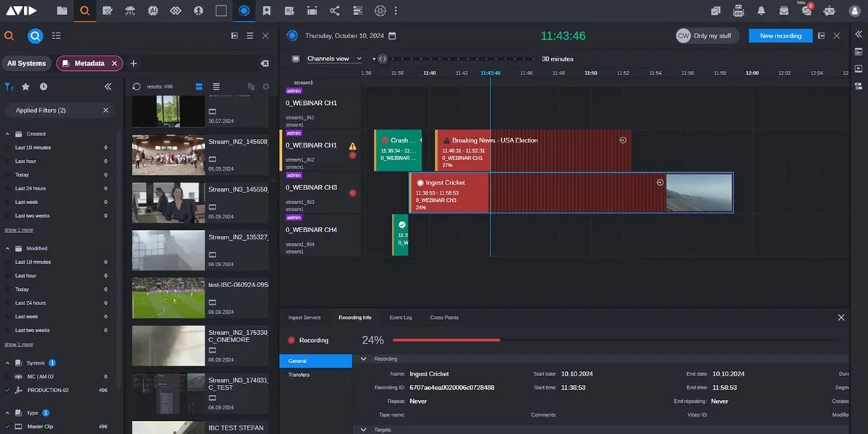
Task: Open the Channels view dropdown
Action: 333,59
